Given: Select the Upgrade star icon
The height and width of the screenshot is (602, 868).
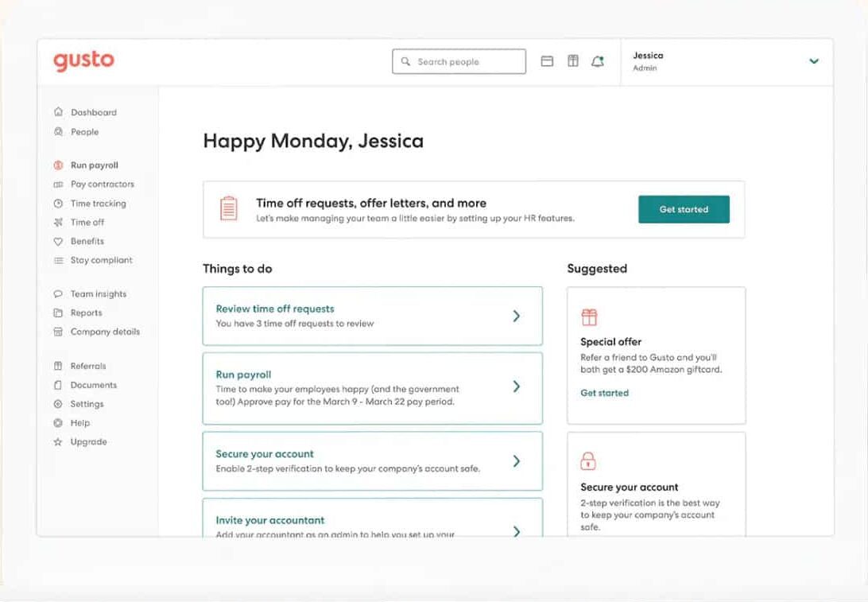Looking at the screenshot, I should pos(56,441).
